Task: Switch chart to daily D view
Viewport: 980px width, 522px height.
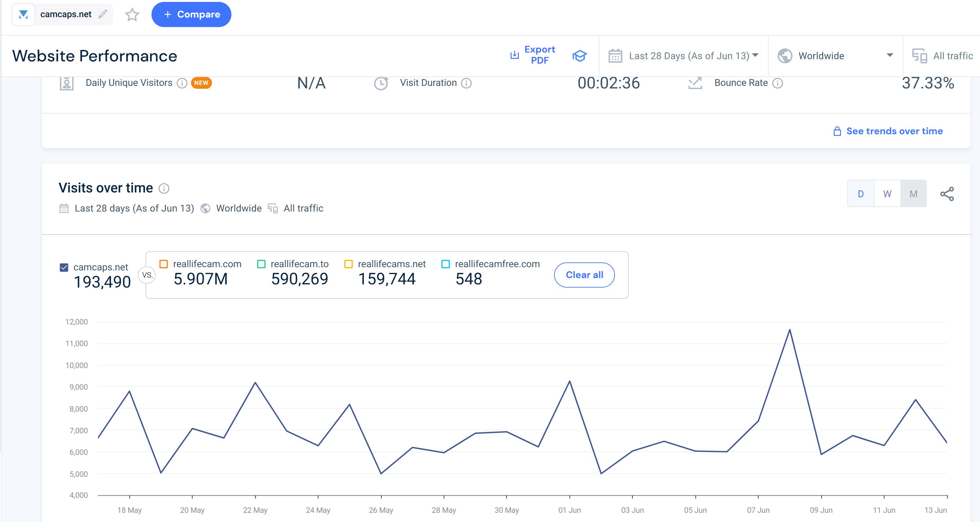Action: (861, 194)
